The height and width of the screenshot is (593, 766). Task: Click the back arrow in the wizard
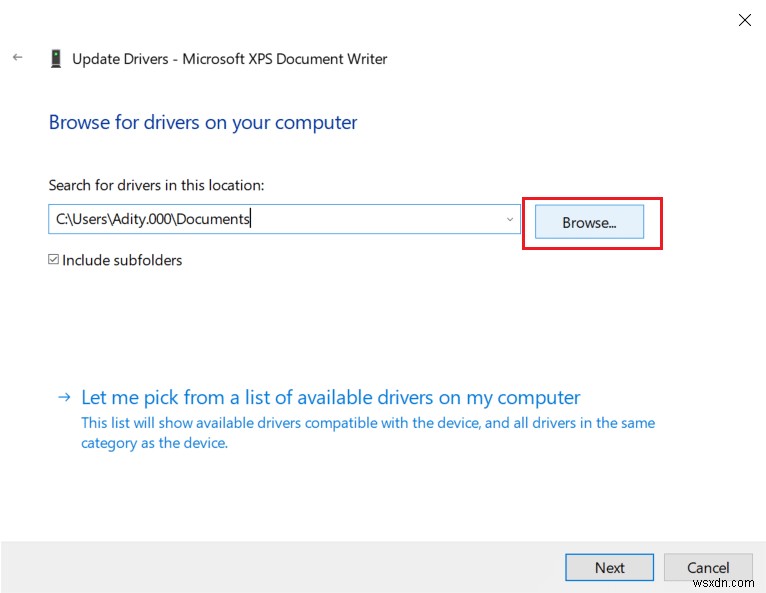18,58
